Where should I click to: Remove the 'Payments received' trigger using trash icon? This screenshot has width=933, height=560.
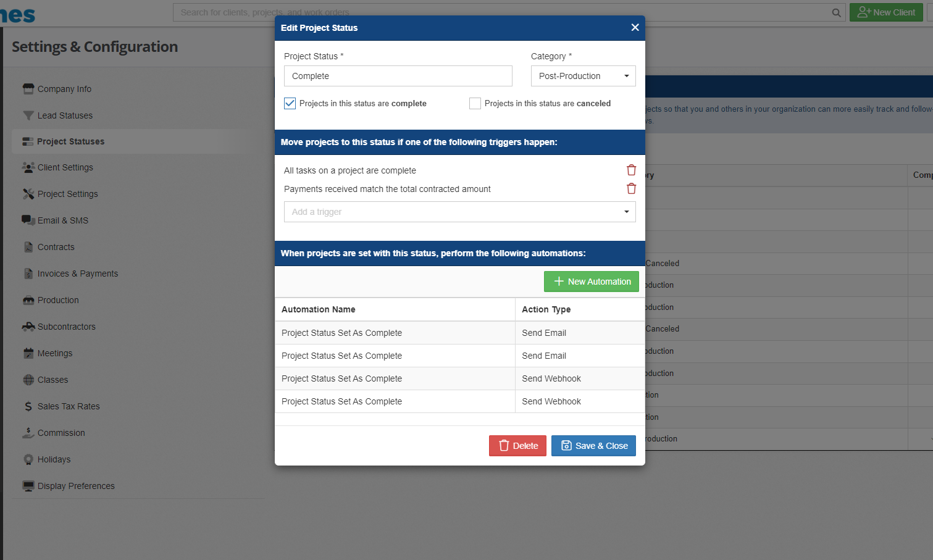point(631,188)
